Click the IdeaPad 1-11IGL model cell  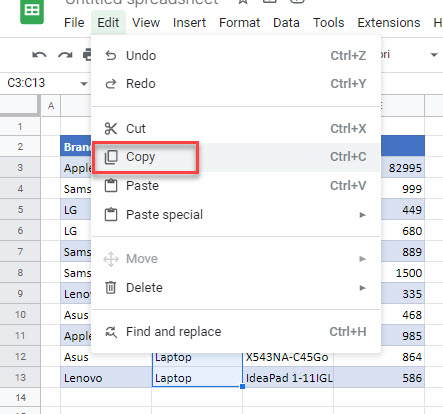click(x=288, y=377)
